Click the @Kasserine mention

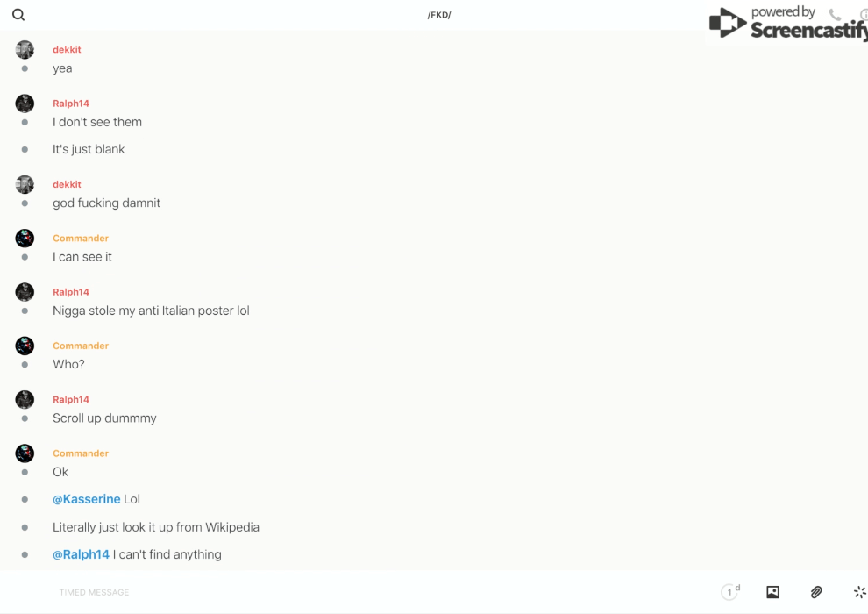[86, 499]
